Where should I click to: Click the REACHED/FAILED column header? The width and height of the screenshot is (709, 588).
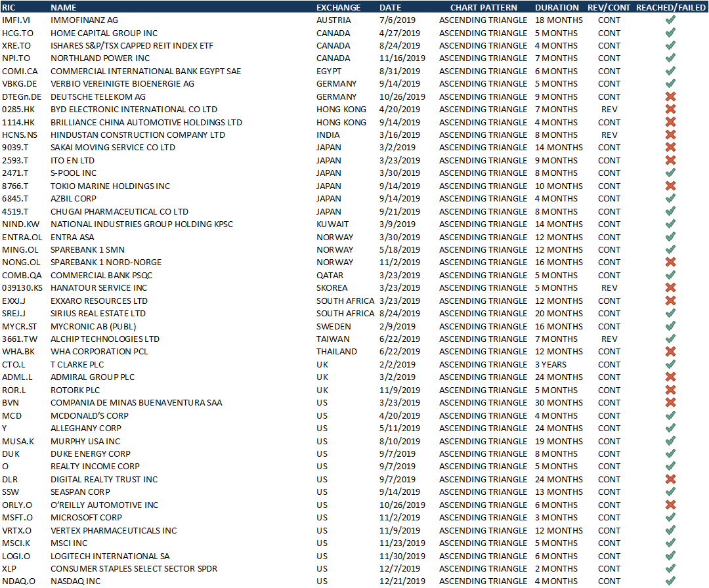[x=670, y=7]
